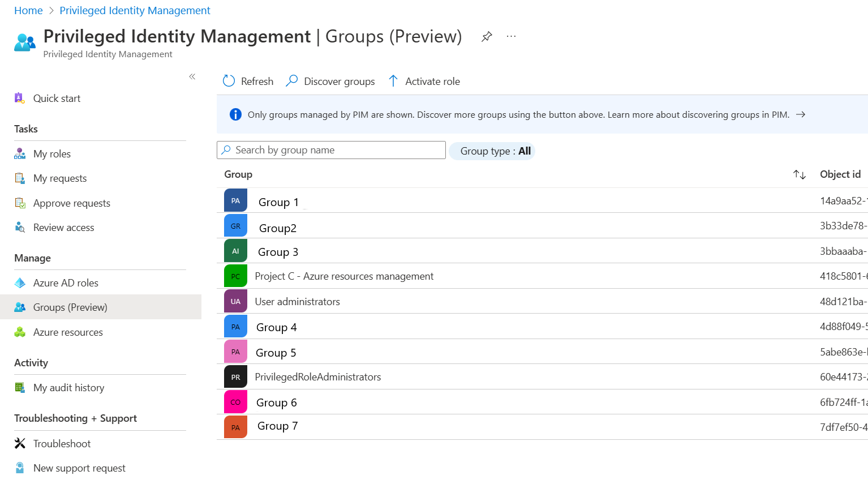The width and height of the screenshot is (868, 501).
Task: Click Activate role button label
Action: (x=432, y=82)
